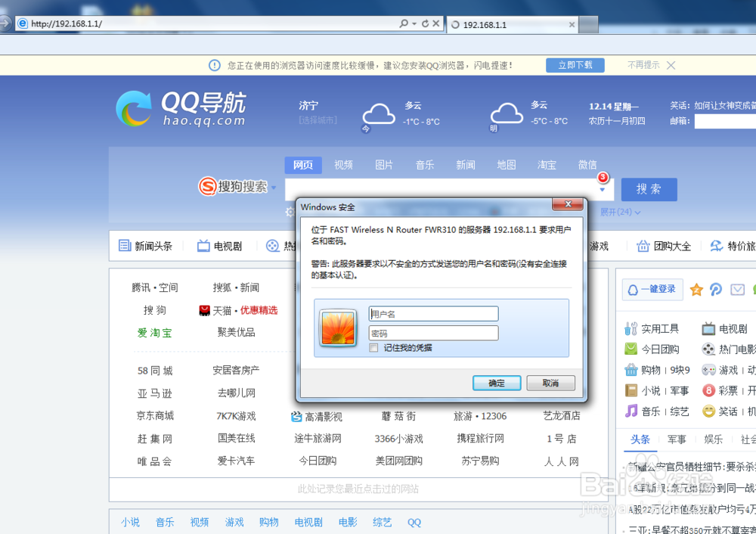Image resolution: width=756 pixels, height=534 pixels.
Task: Click the stop loading X in address bar
Action: (436, 23)
